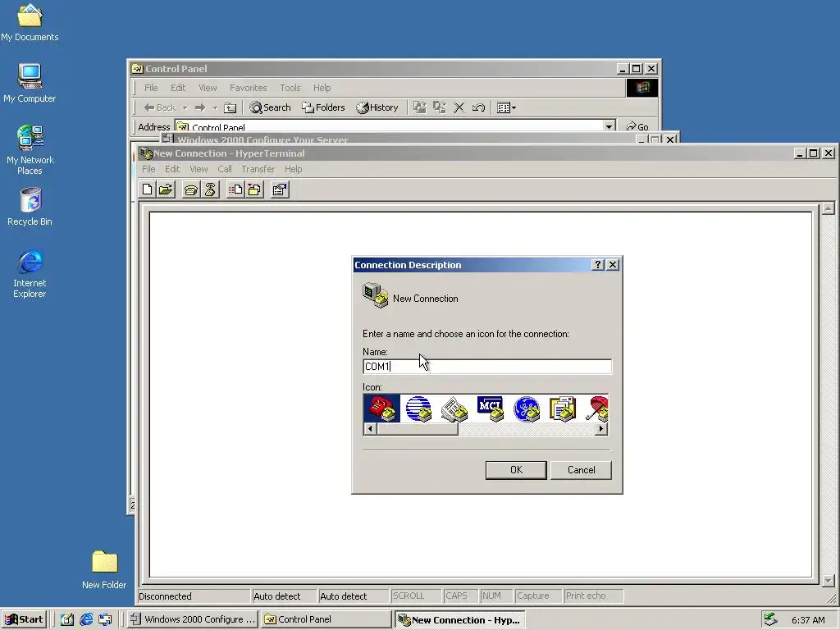This screenshot has height=630, width=840.
Task: Select the My Computer desktop icon
Action: pyautogui.click(x=30, y=84)
